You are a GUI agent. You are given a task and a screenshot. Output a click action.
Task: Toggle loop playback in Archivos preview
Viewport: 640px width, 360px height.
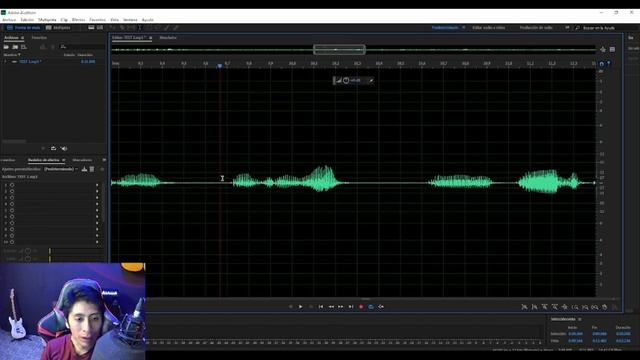click(x=53, y=149)
